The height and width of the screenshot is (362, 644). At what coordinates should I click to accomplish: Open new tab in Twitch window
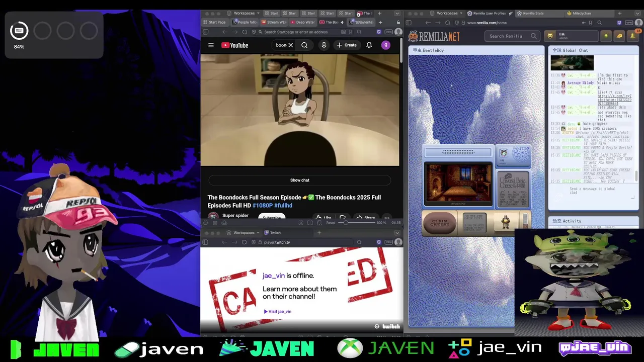click(319, 233)
